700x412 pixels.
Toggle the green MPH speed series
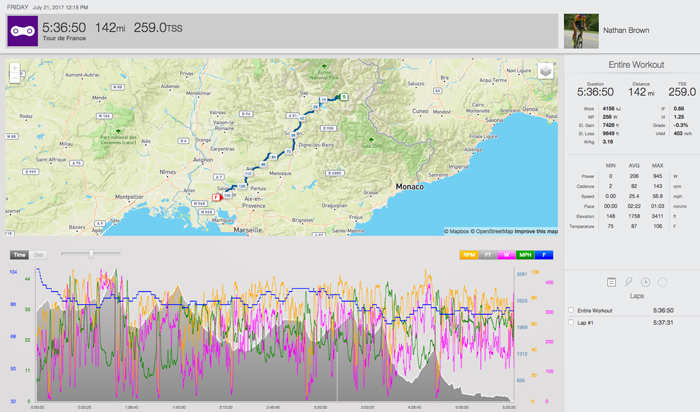[525, 255]
